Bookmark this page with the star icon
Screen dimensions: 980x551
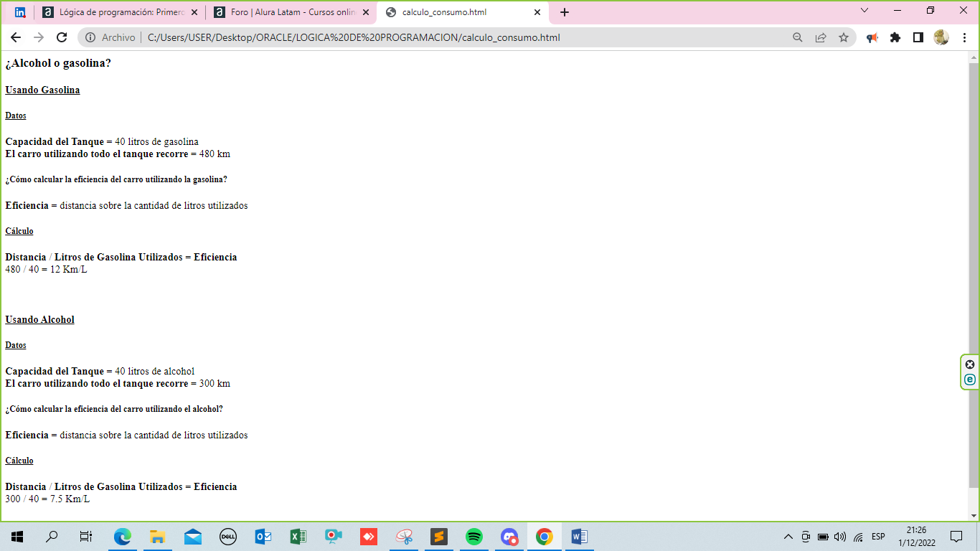(844, 37)
